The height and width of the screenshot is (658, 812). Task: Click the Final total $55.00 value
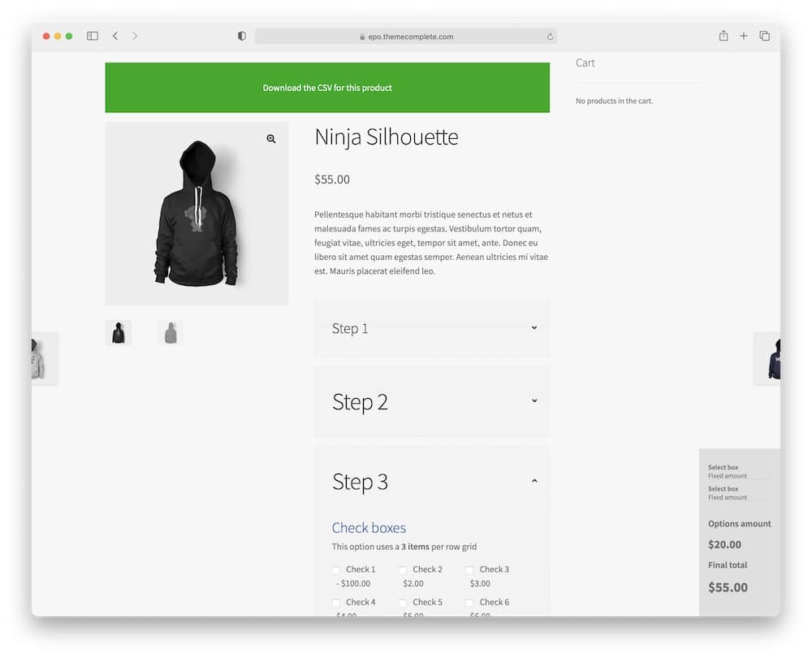tap(728, 587)
